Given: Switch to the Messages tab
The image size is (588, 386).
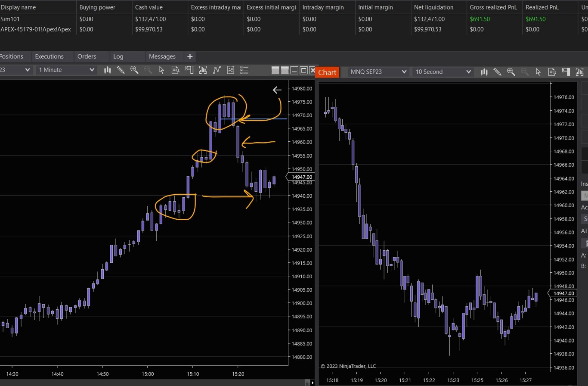Looking at the screenshot, I should click(162, 56).
